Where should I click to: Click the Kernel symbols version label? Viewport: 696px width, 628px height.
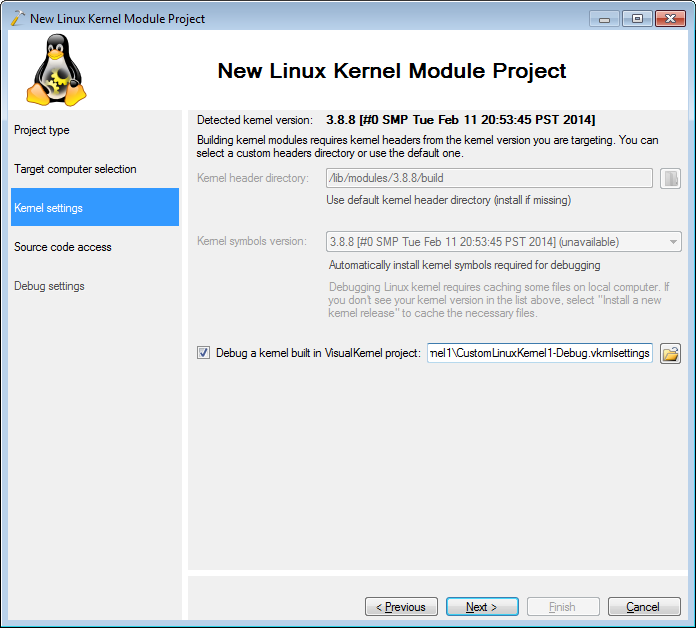(x=252, y=241)
